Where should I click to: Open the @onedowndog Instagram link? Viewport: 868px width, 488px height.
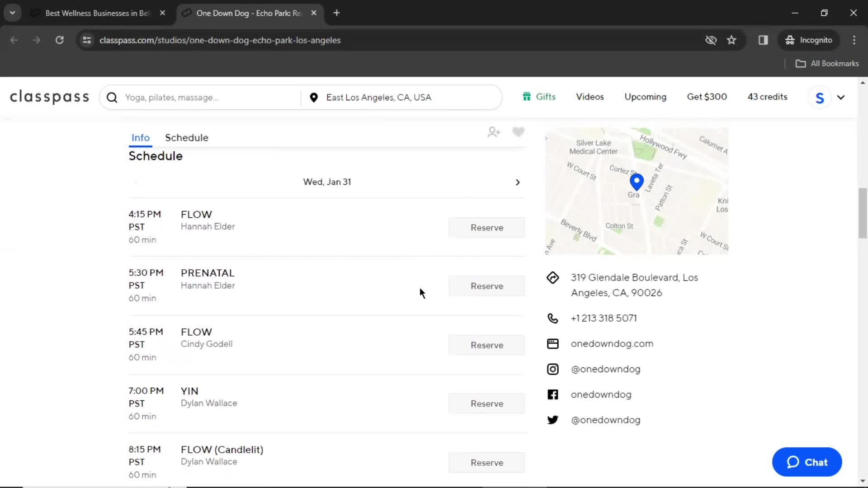point(606,369)
